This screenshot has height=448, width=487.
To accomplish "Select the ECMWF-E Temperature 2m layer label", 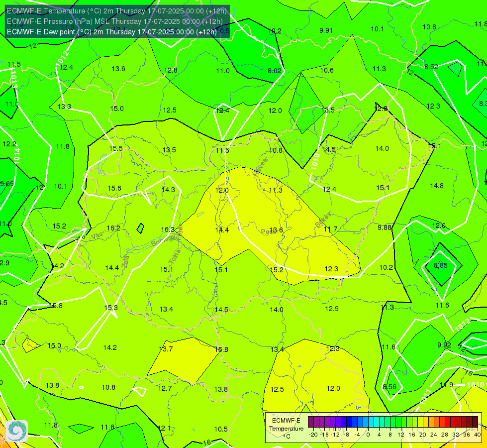I will (117, 11).
